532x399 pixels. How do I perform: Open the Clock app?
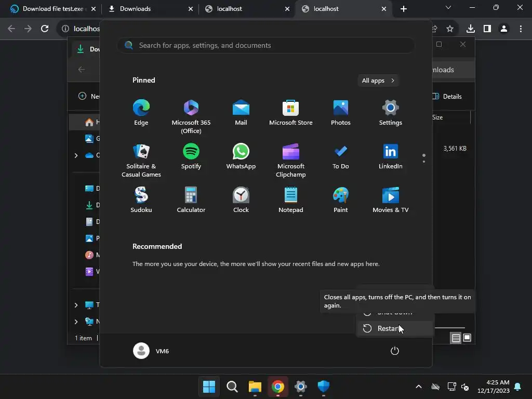241,200
